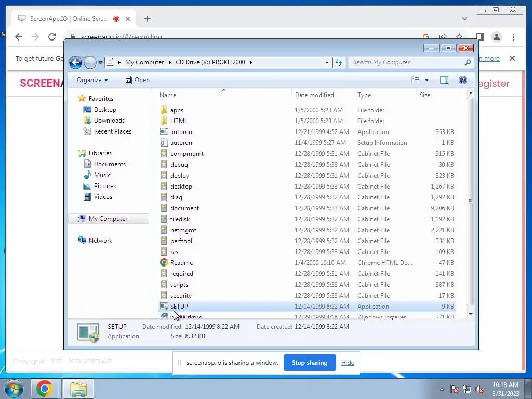
Task: Open the view options dropdown arrow
Action: point(427,80)
